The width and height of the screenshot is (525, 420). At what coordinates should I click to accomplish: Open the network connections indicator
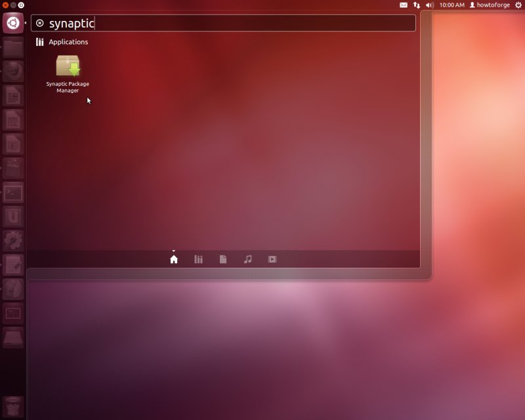click(x=417, y=5)
